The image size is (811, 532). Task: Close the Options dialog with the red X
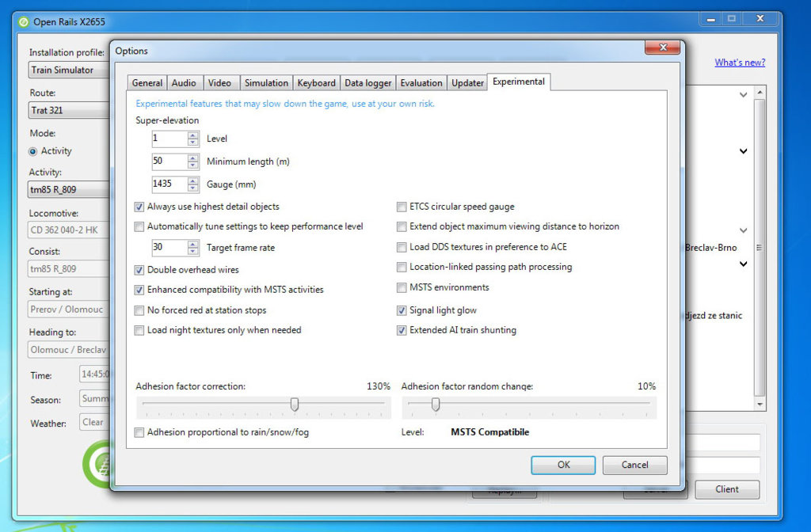662,48
